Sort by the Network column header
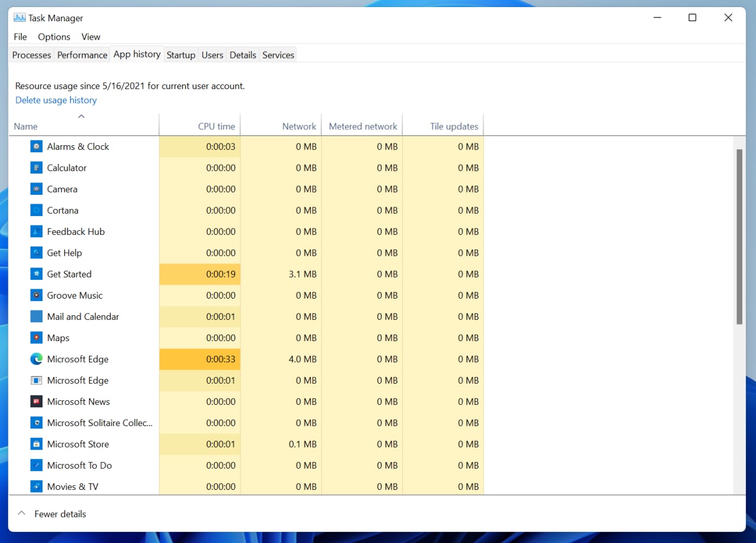 (x=281, y=125)
